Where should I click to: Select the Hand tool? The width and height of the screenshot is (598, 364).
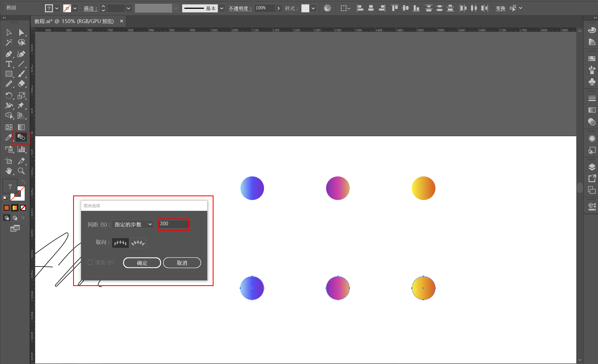pyautogui.click(x=9, y=171)
